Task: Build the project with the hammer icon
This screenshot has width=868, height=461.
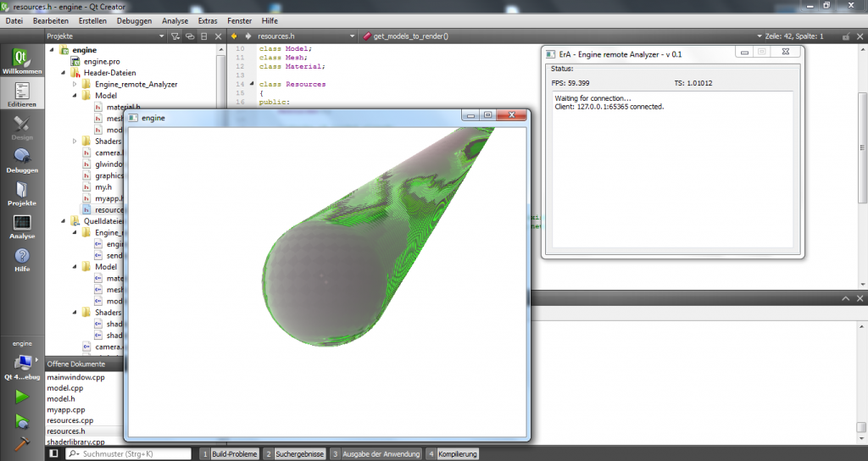Action: pos(21,444)
